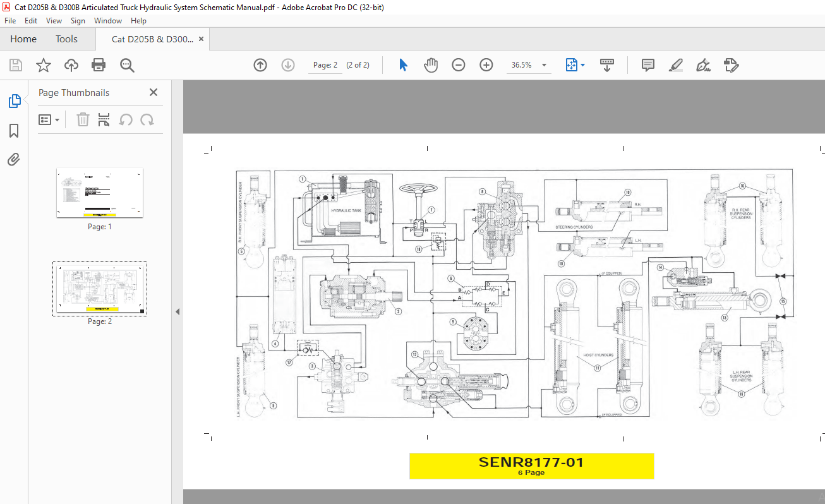The height and width of the screenshot is (504, 825).
Task: Click the '(2 of 2)' page count text
Action: (358, 65)
